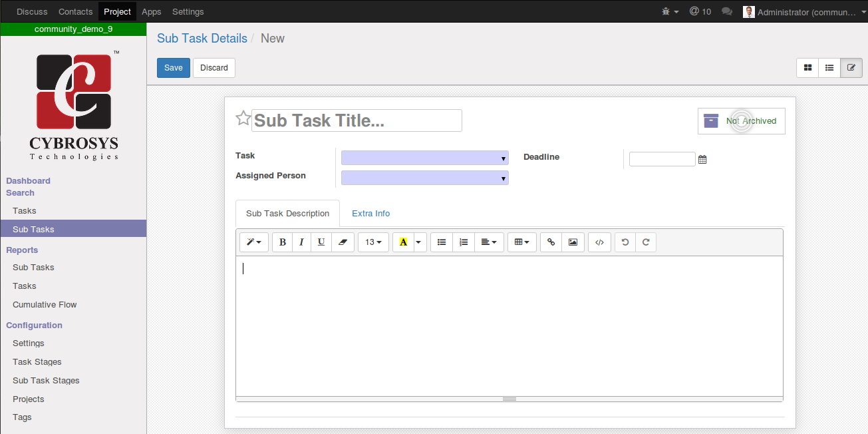Toggle the Not Archived button
This screenshot has height=434, width=868.
point(741,121)
